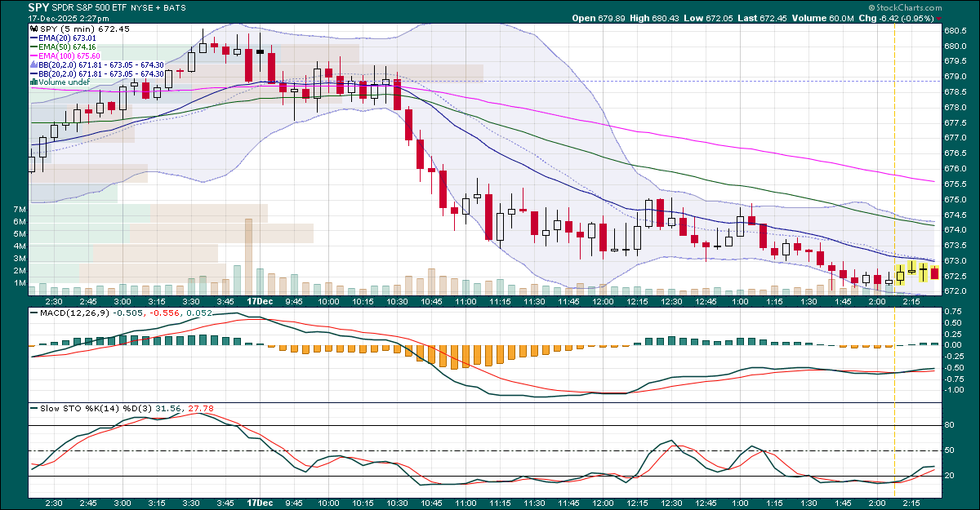The width and height of the screenshot is (980, 510).
Task: Click 10:30 on the price panel time axis
Action: click(398, 301)
